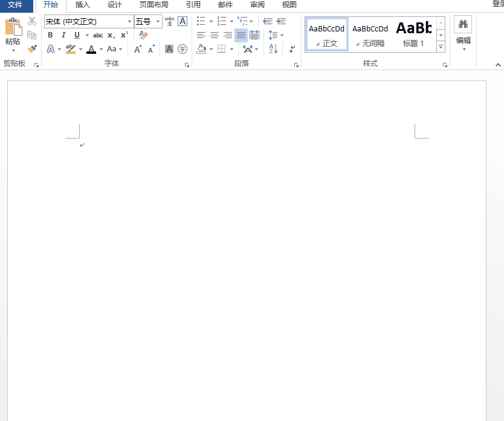Insert enclosed character icon
The width and height of the screenshot is (504, 421).
click(183, 49)
